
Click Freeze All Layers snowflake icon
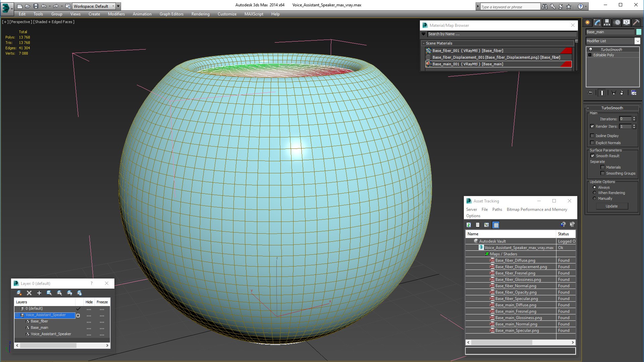pyautogui.click(x=79, y=293)
